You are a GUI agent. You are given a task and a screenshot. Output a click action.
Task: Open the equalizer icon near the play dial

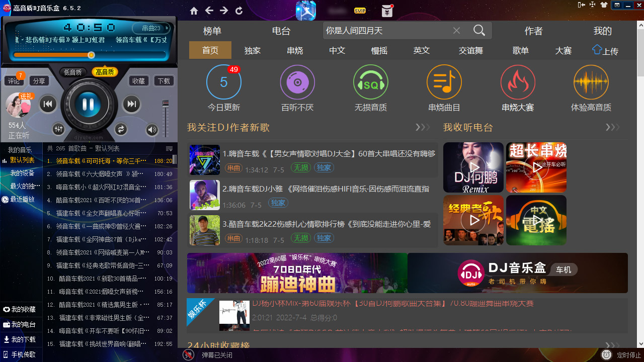[x=58, y=129]
